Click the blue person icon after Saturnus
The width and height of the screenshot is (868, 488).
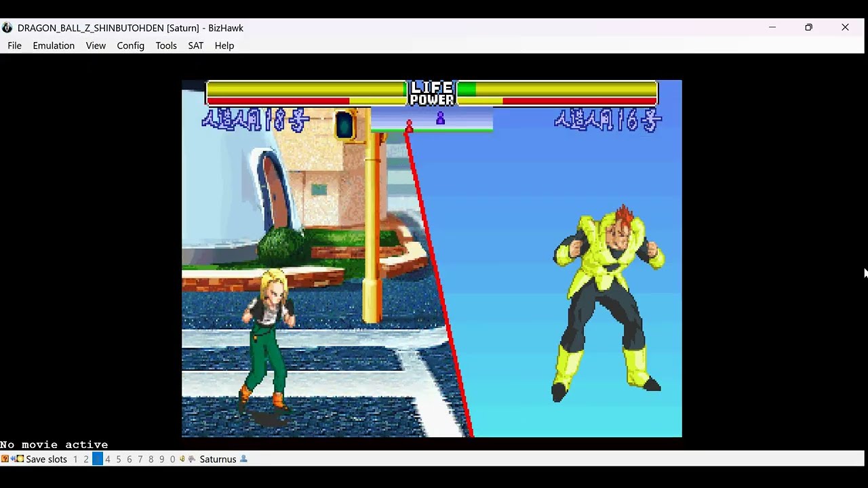coord(243,459)
